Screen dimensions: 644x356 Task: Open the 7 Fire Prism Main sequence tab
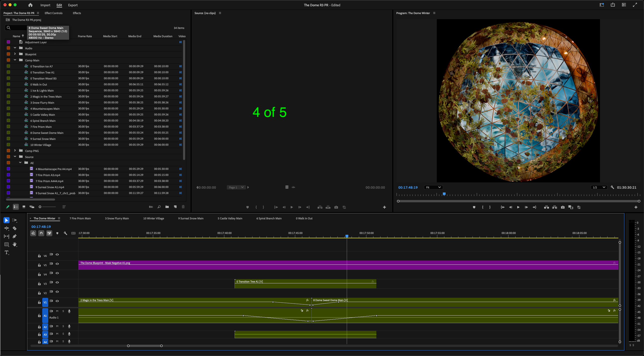tap(80, 218)
